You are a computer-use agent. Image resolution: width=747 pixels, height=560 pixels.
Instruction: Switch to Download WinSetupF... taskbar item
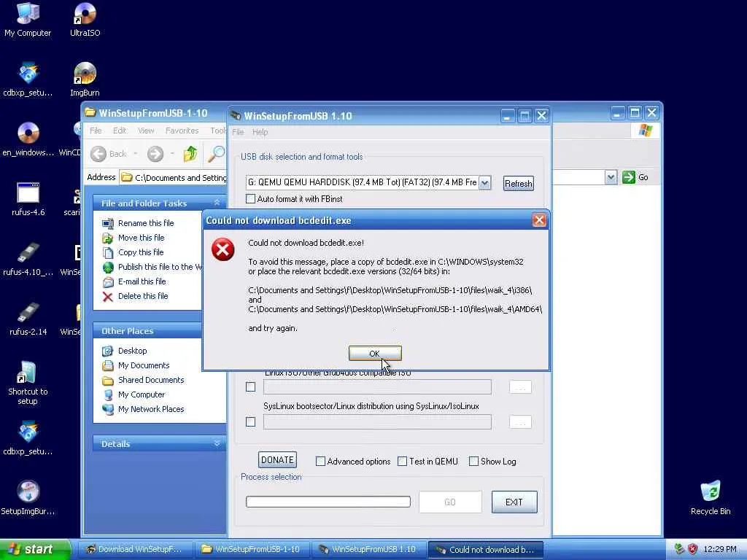[x=135, y=550]
